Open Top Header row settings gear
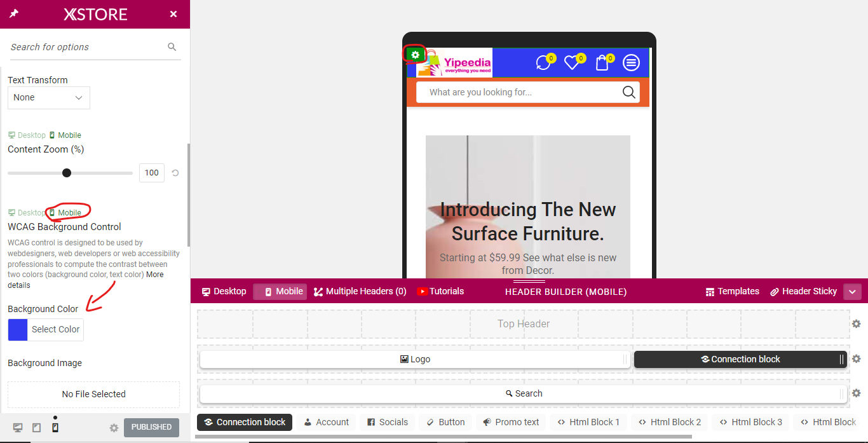 pyautogui.click(x=857, y=324)
